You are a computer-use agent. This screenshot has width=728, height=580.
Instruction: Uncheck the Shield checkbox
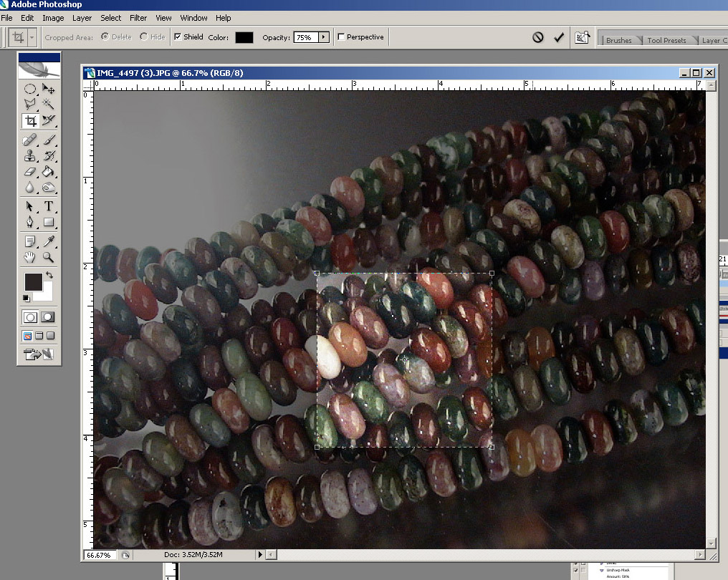pyautogui.click(x=178, y=37)
